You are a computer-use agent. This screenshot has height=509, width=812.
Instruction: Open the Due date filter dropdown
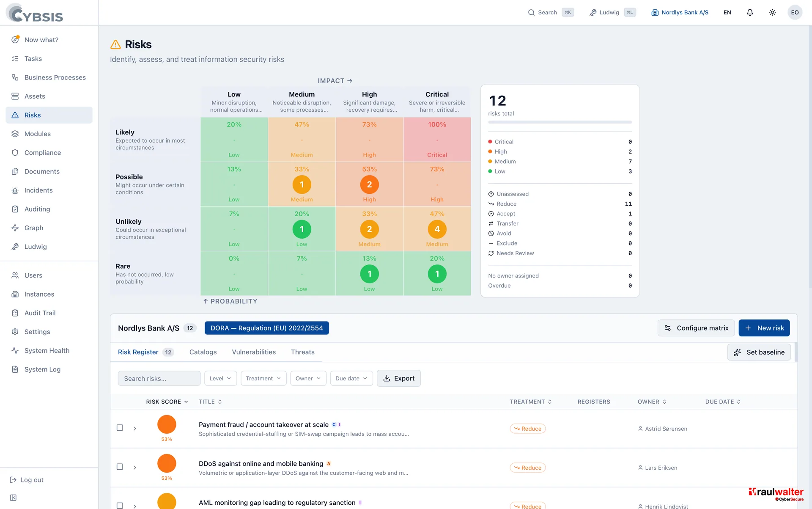coord(351,378)
